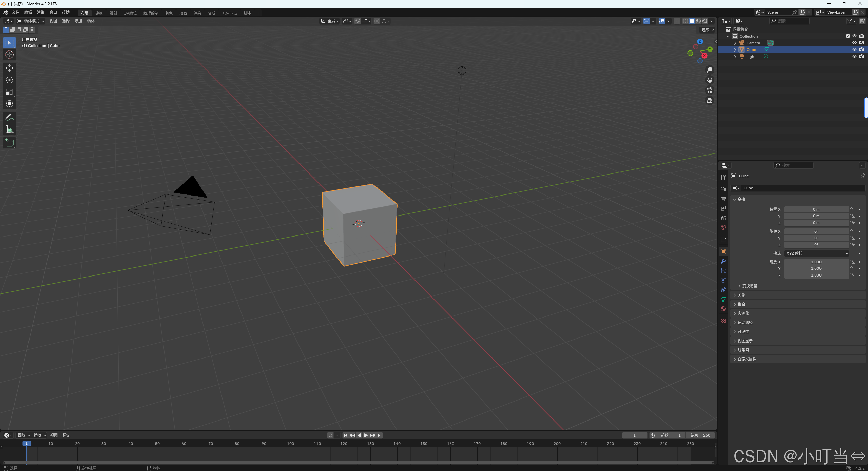This screenshot has height=471, width=868.
Task: Choose the Add Cube tool
Action: tap(9, 143)
